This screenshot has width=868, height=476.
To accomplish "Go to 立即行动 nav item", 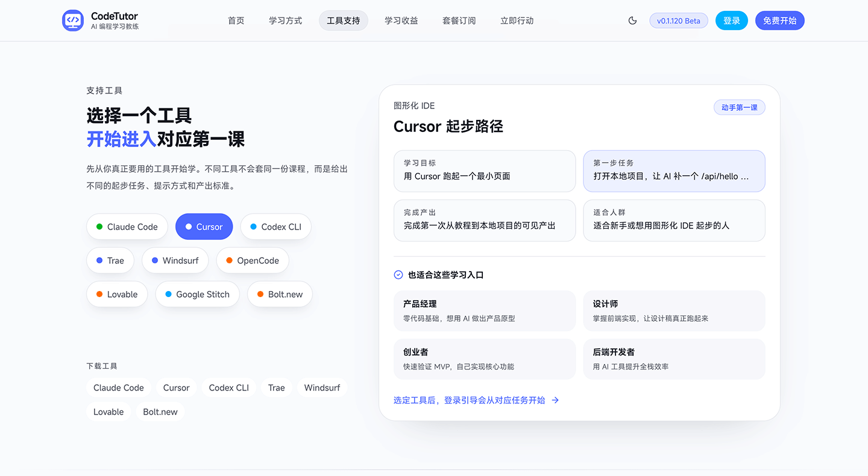I will click(517, 20).
